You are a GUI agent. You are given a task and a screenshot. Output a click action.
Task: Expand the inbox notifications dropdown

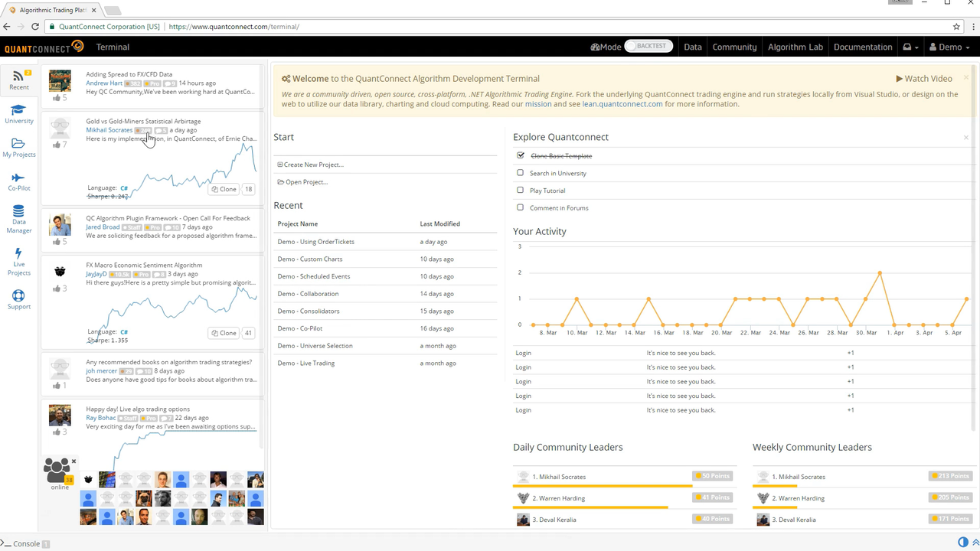(x=910, y=47)
